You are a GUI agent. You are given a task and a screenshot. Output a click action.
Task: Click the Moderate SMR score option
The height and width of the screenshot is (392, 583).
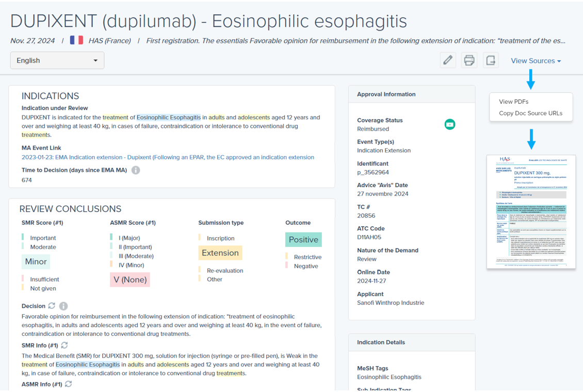(43, 247)
